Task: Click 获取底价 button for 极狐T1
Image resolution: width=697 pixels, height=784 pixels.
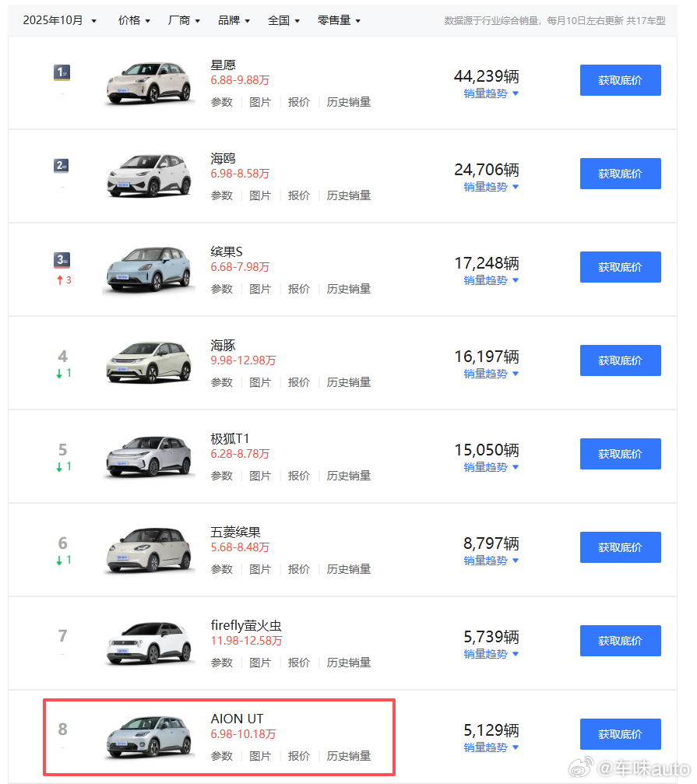Action: tap(620, 454)
